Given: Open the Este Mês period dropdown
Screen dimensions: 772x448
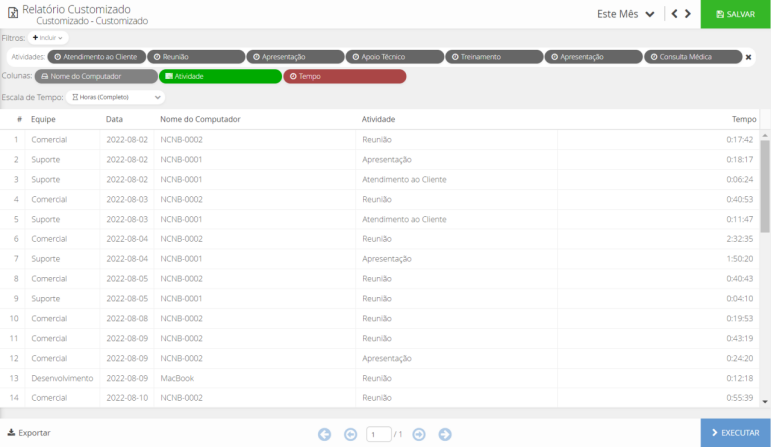Looking at the screenshot, I should [x=625, y=14].
